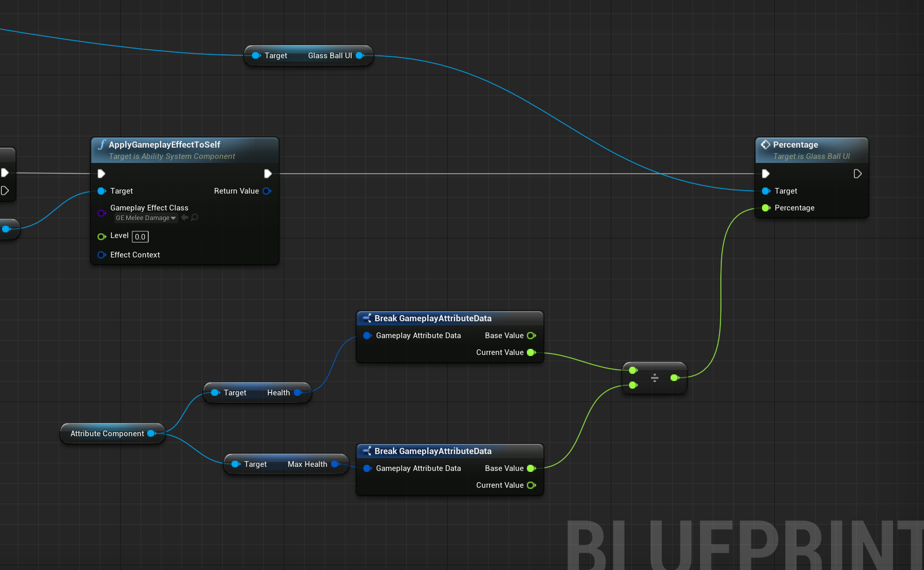This screenshot has height=570, width=924.
Task: Click reset-to-default arrow for Gameplay Effect Class
Action: point(185,217)
